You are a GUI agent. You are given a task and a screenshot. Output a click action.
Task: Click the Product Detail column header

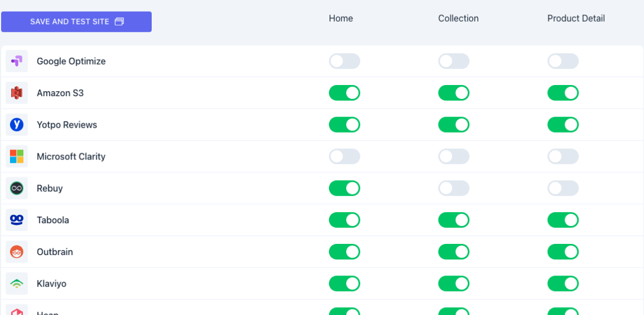click(576, 18)
